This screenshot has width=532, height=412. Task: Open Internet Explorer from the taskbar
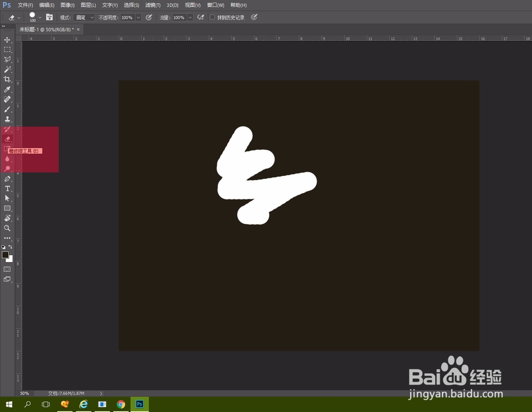83,404
